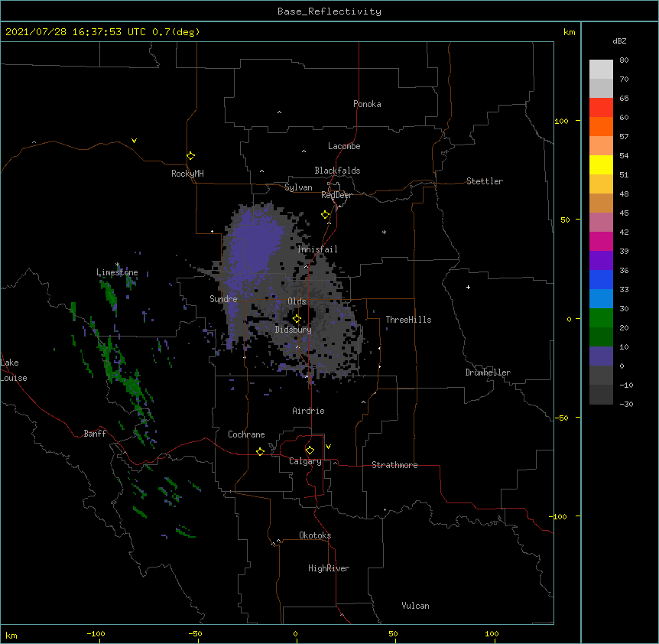Click the Sylvan label on map

298,187
